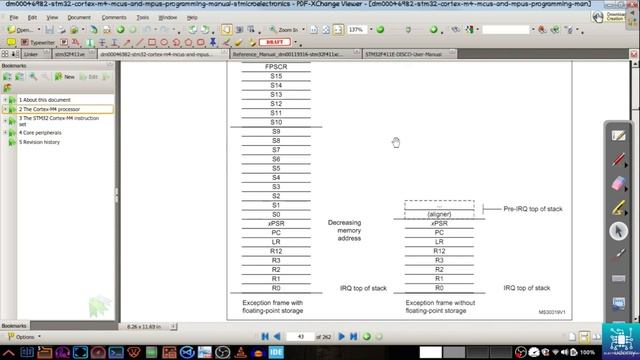Open the zoom percentage dropdown arrow
Screen dimensions: 640x360
(x=371, y=30)
